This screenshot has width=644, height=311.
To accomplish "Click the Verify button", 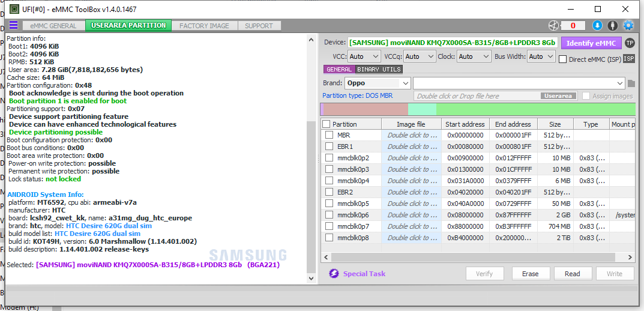I will [x=484, y=274].
